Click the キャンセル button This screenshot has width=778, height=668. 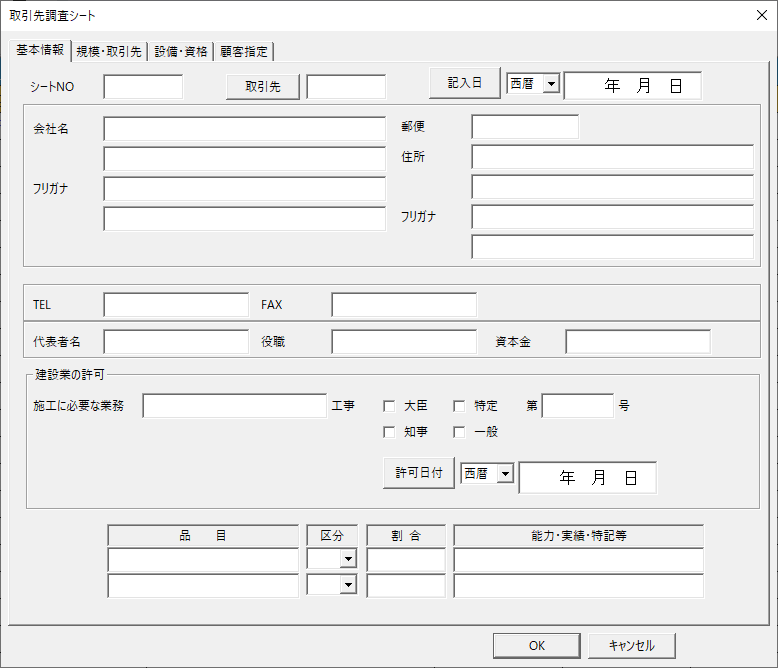click(x=631, y=645)
